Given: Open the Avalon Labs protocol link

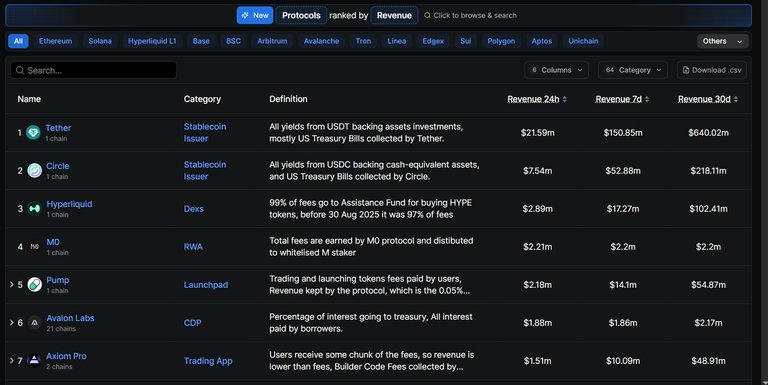Looking at the screenshot, I should point(71,318).
